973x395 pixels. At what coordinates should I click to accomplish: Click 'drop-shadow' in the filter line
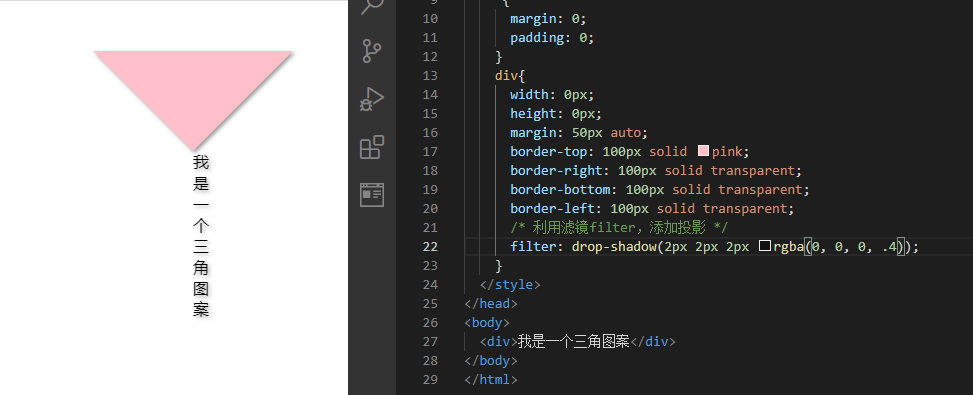[x=614, y=247]
